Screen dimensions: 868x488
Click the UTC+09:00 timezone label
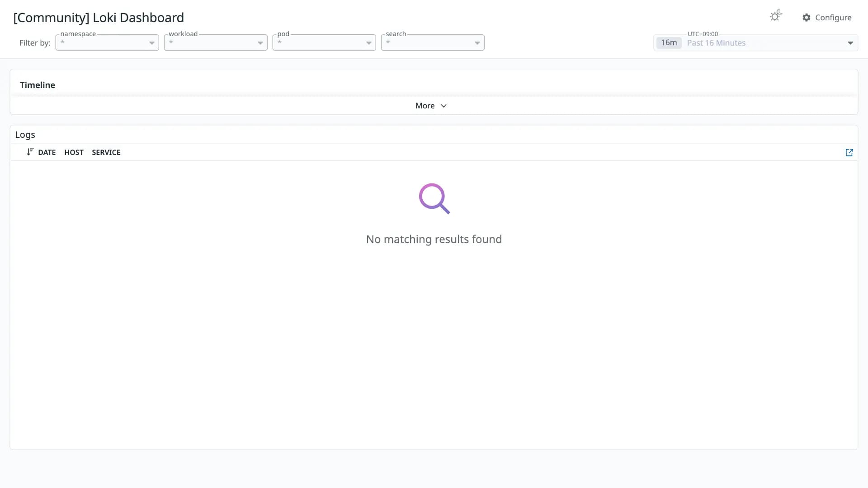pyautogui.click(x=703, y=34)
